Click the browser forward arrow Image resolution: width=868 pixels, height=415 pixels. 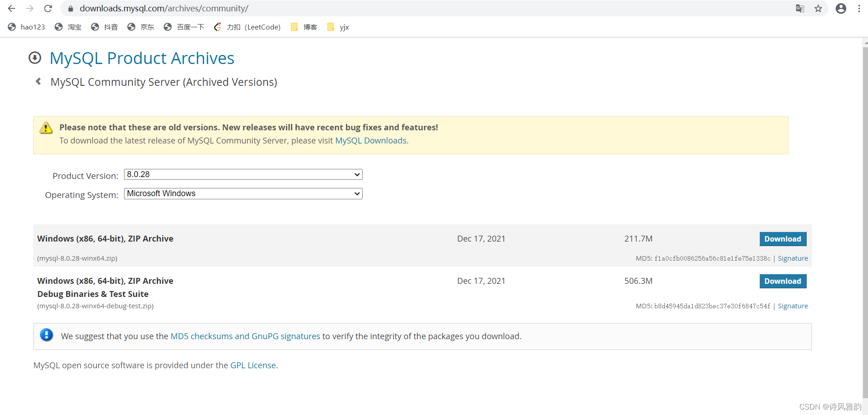click(x=30, y=8)
